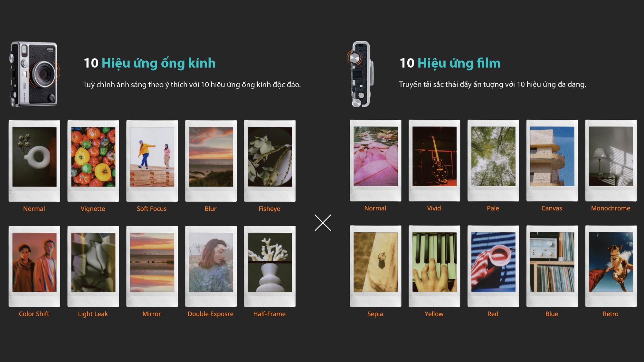
Task: Open the Retro jumping cat photo
Action: pyautogui.click(x=611, y=266)
